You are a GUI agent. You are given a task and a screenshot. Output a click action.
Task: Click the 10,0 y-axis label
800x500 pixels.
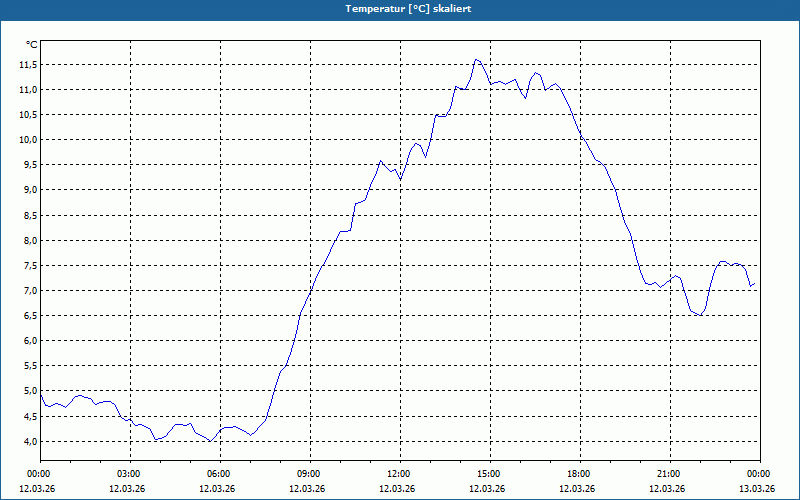pos(28,140)
